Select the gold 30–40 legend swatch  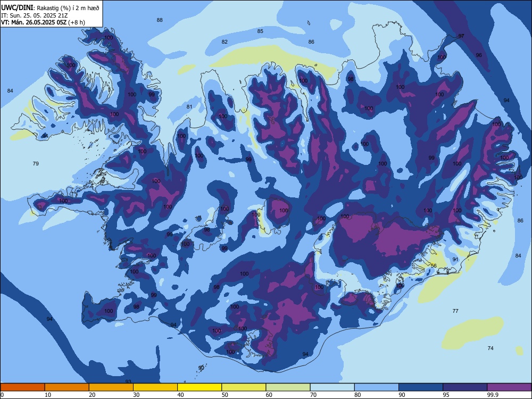pos(155,387)
